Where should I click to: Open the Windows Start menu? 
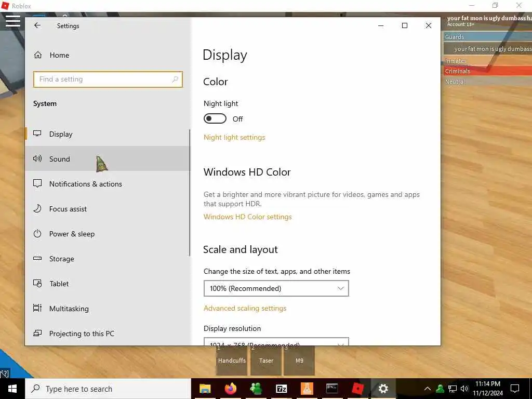[x=12, y=389]
